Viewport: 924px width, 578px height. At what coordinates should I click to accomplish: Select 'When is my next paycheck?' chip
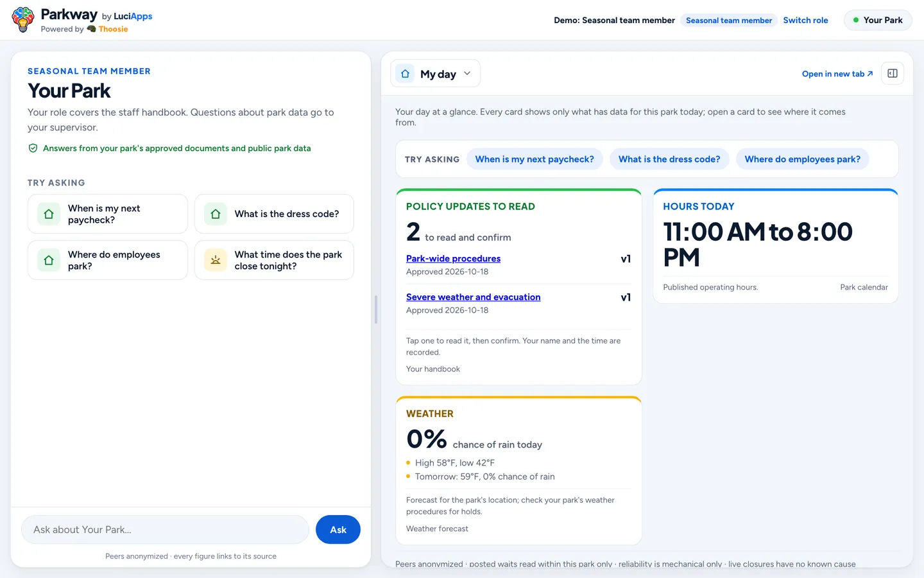(535, 159)
